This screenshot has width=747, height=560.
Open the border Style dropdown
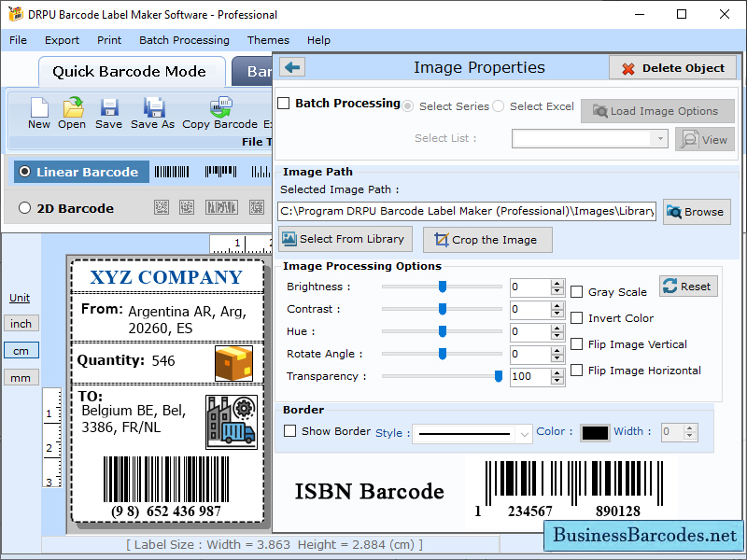pyautogui.click(x=524, y=433)
